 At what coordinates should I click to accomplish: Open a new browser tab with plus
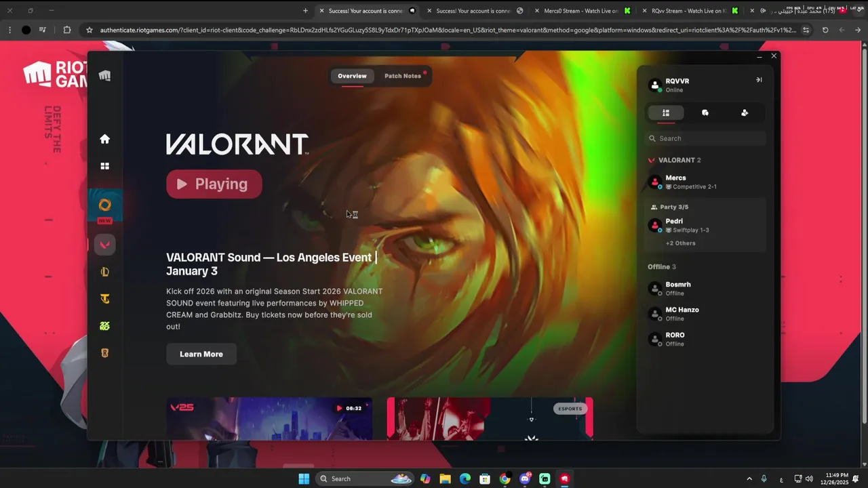tap(305, 11)
